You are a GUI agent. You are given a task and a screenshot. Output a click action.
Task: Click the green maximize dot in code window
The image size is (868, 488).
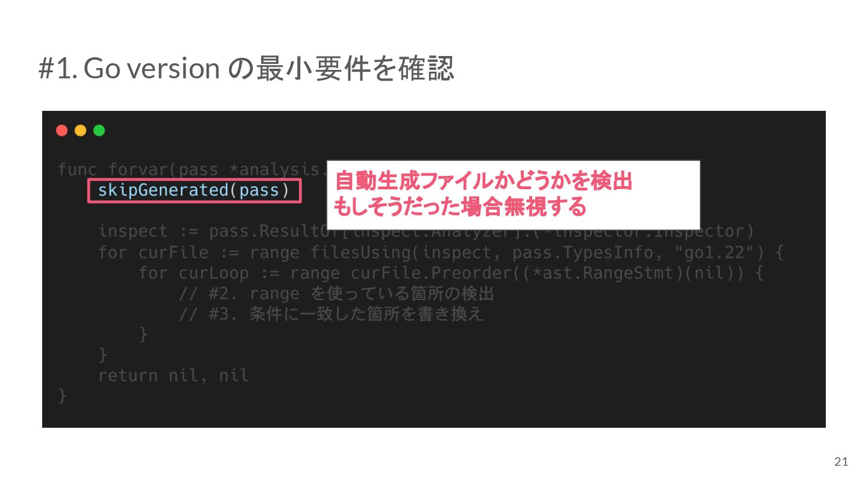tap(99, 131)
